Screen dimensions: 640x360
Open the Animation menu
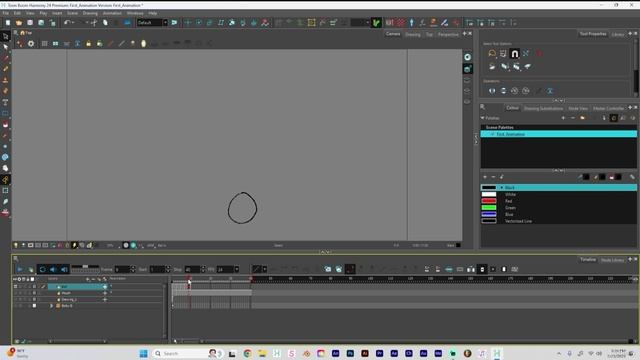click(112, 13)
